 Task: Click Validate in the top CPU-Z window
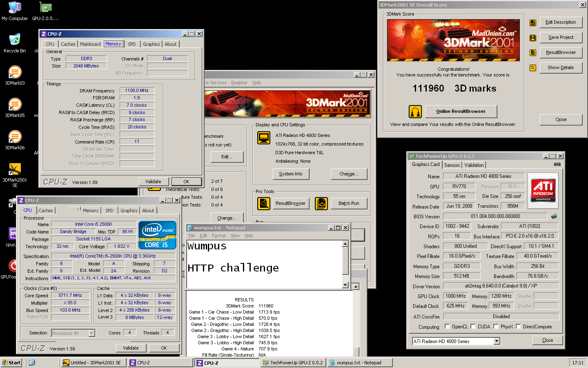[x=153, y=182]
